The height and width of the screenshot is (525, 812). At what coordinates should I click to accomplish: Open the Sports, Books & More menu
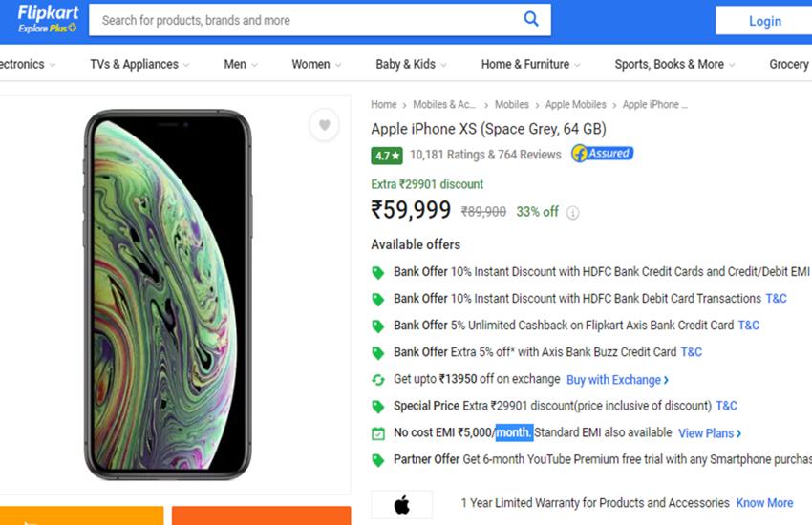[674, 65]
